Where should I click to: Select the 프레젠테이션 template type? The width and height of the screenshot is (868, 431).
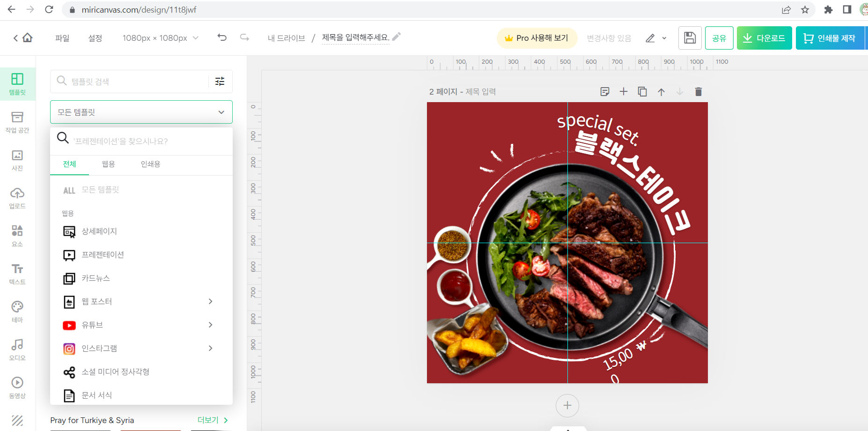[141, 254]
